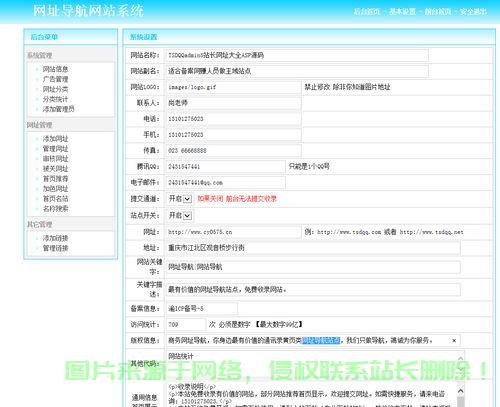Open 网址分类 in sidebar menu
This screenshot has height=407, width=500.
[55, 89]
